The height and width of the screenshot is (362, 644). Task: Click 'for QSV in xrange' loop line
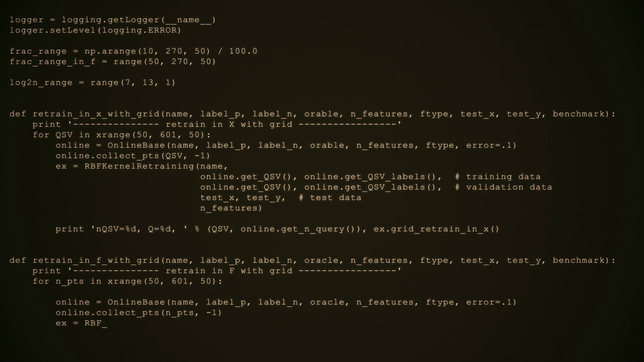(122, 135)
